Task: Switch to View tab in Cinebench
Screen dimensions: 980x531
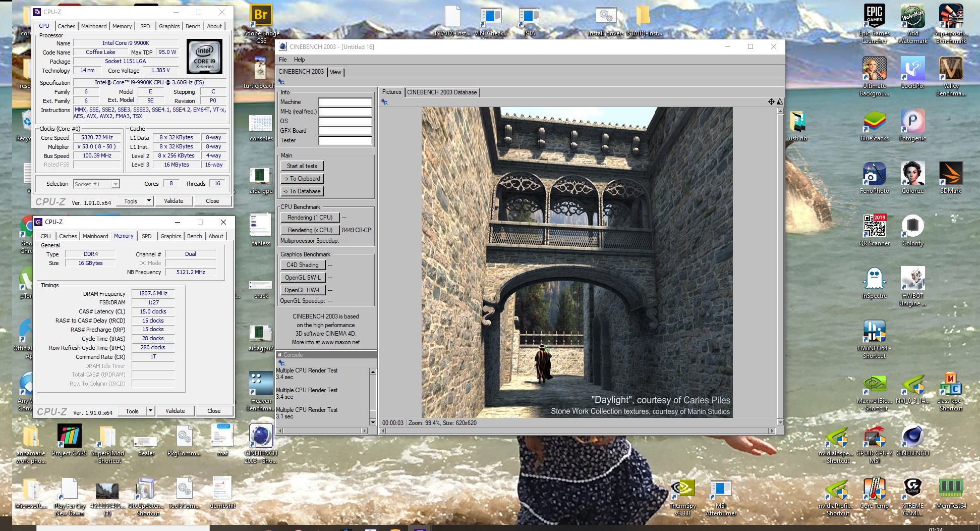Action: (335, 72)
